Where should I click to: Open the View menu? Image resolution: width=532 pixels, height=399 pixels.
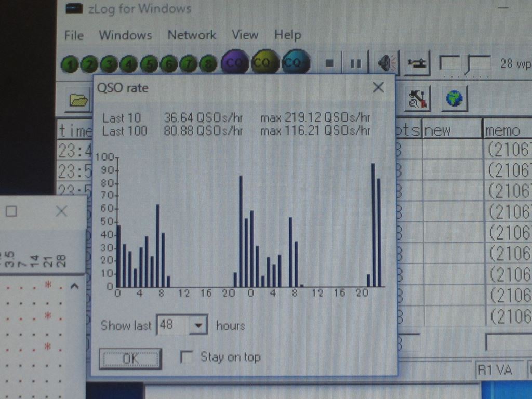click(245, 35)
